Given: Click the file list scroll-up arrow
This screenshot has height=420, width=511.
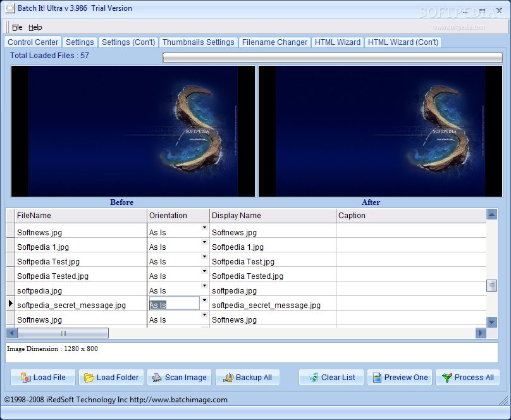Looking at the screenshot, I should [x=492, y=214].
